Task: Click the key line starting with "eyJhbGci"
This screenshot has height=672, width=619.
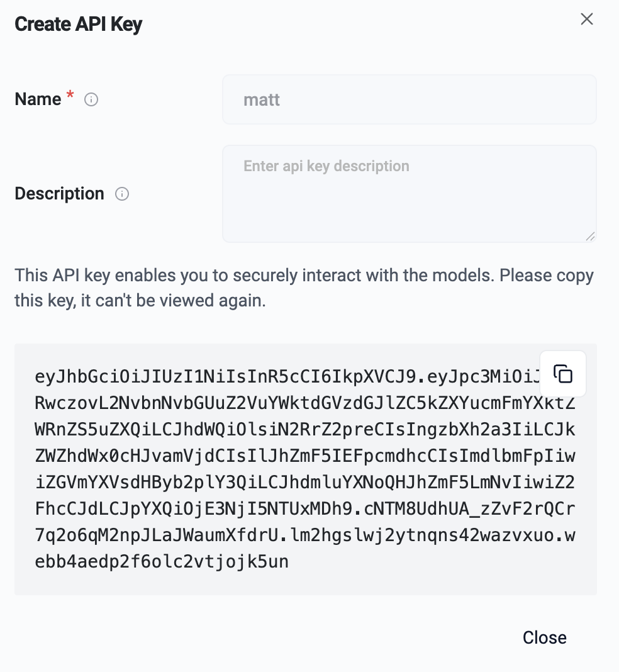Action: (283, 377)
